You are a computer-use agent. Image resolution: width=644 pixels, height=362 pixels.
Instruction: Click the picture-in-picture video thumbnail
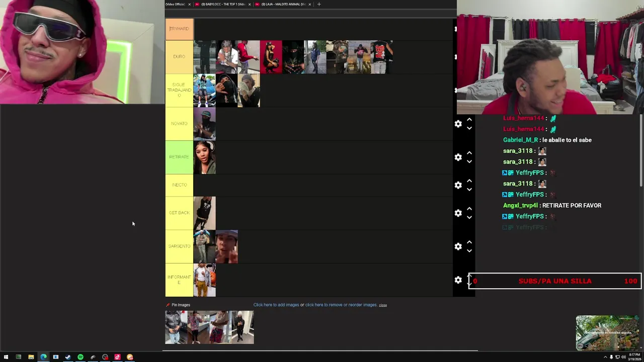607,333
